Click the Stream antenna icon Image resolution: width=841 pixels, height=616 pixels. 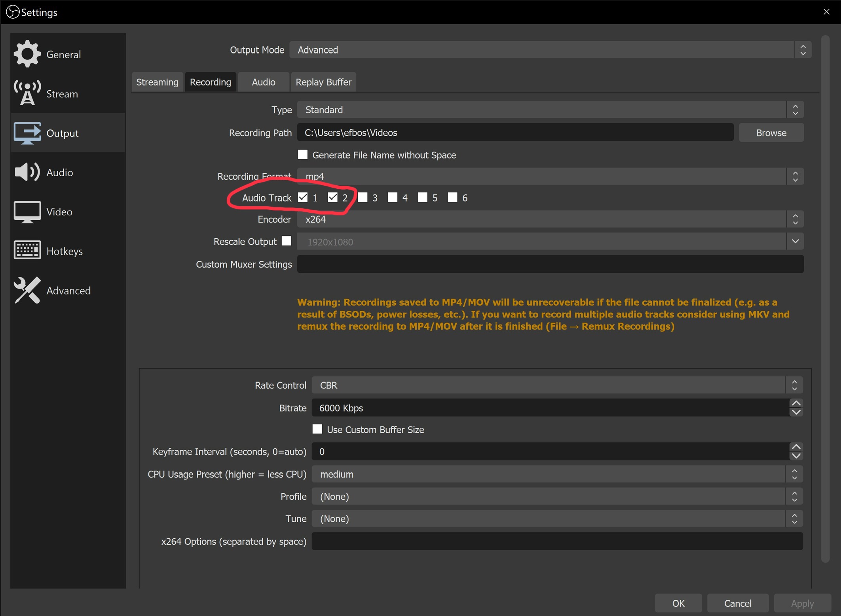[x=27, y=93]
